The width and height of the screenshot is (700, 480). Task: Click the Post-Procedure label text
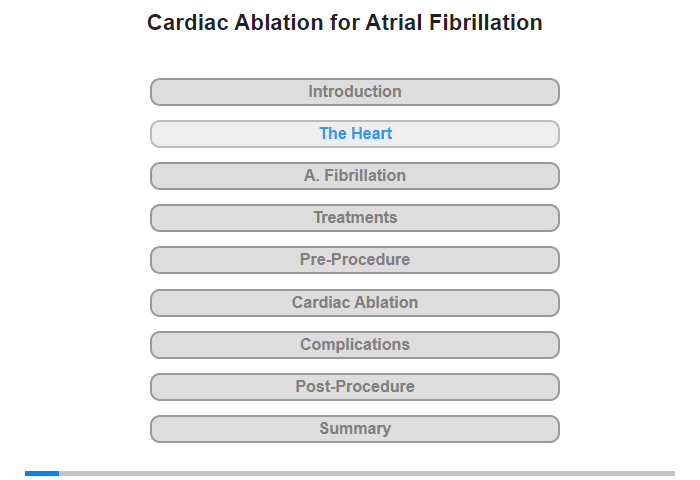(x=355, y=386)
